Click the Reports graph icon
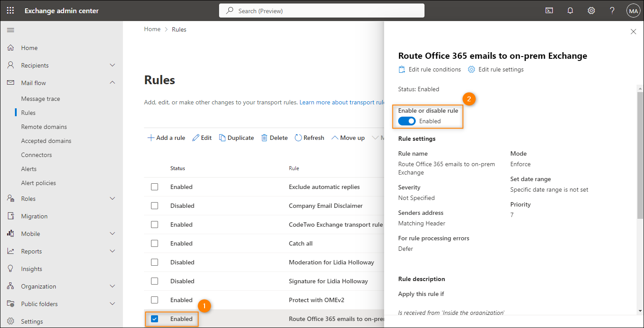 [x=11, y=251]
